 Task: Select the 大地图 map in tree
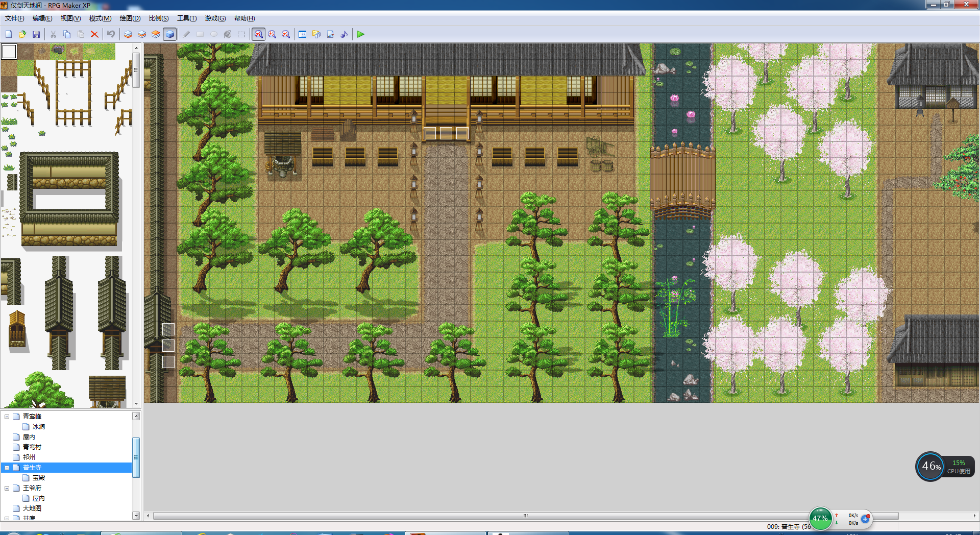(x=32, y=508)
